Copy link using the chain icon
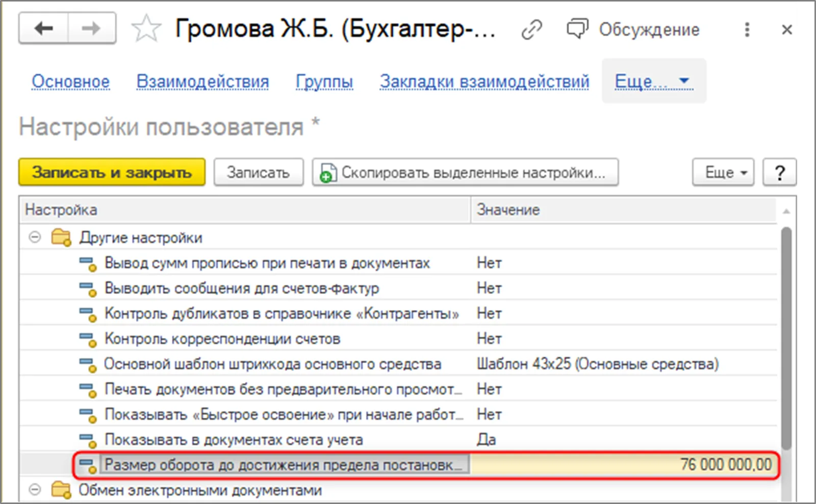 click(531, 30)
